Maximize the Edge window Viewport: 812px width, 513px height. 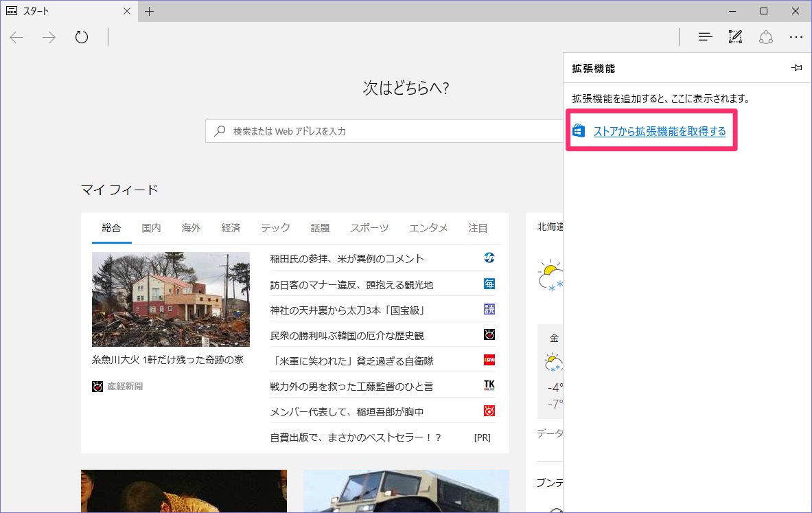tap(764, 11)
